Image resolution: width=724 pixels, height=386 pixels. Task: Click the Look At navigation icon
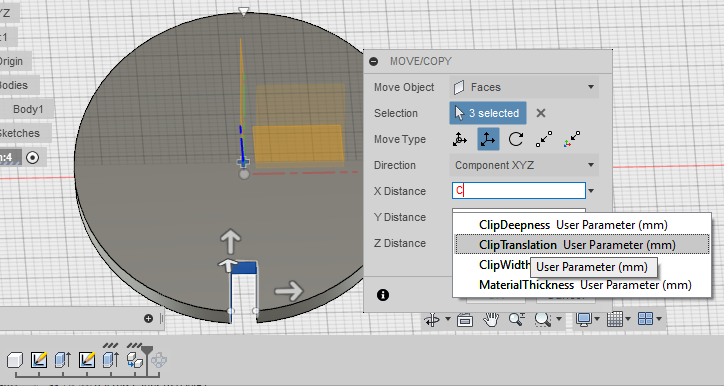(x=465, y=319)
